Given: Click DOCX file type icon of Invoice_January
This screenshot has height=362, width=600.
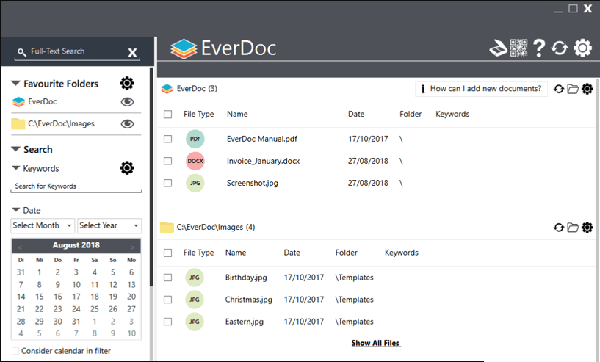Looking at the screenshot, I should point(195,161).
